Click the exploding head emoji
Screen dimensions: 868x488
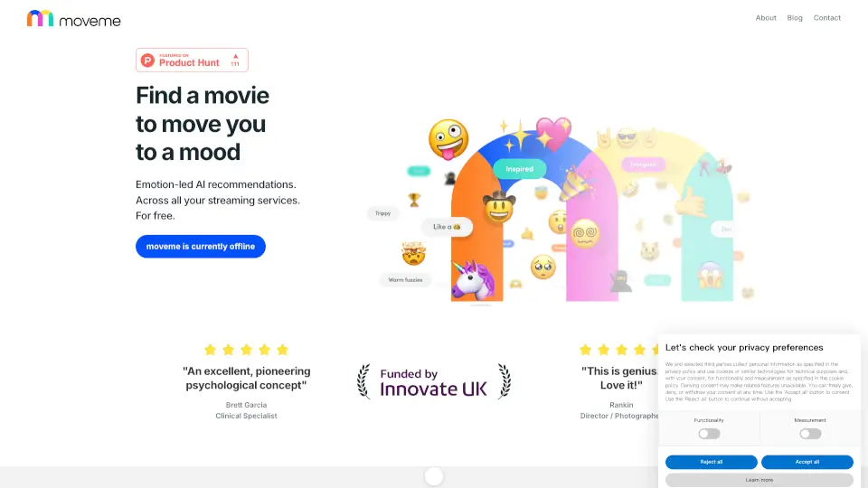[x=413, y=253]
